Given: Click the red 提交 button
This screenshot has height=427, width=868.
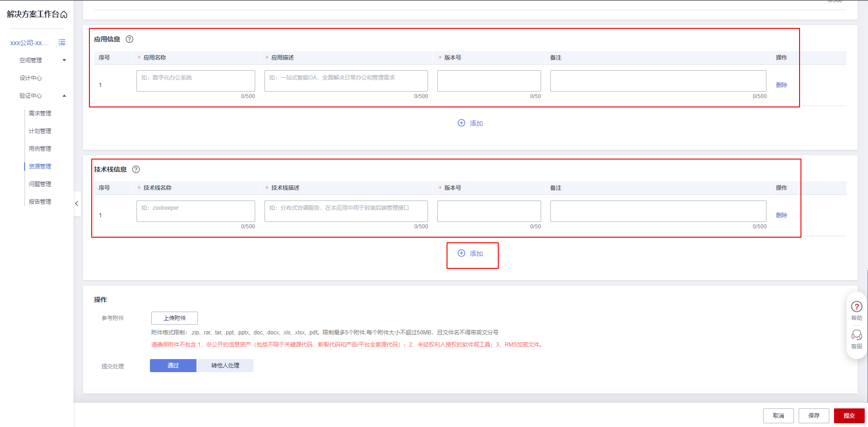Looking at the screenshot, I should 849,416.
